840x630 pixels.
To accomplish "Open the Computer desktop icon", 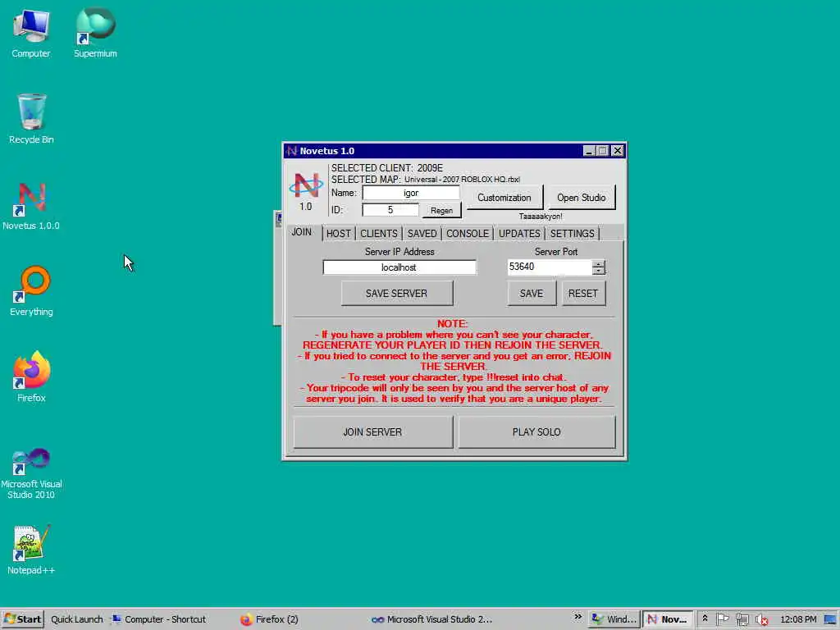I will point(31,33).
